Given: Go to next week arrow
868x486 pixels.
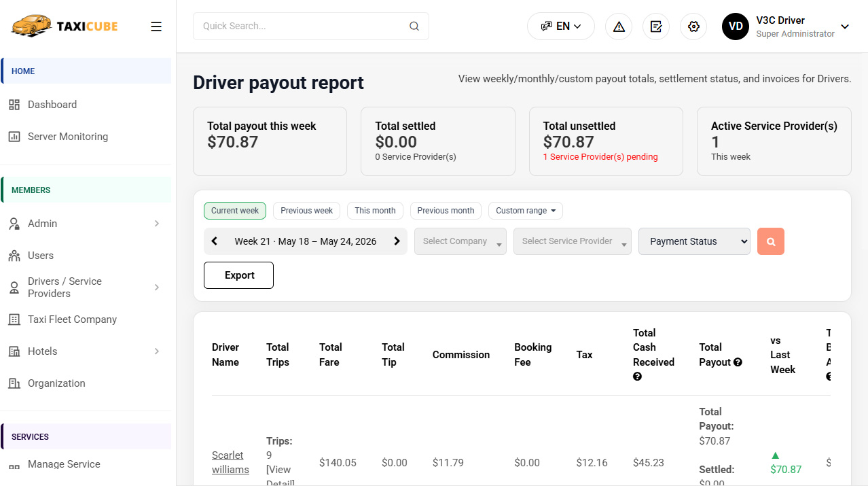Looking at the screenshot, I should coord(397,241).
